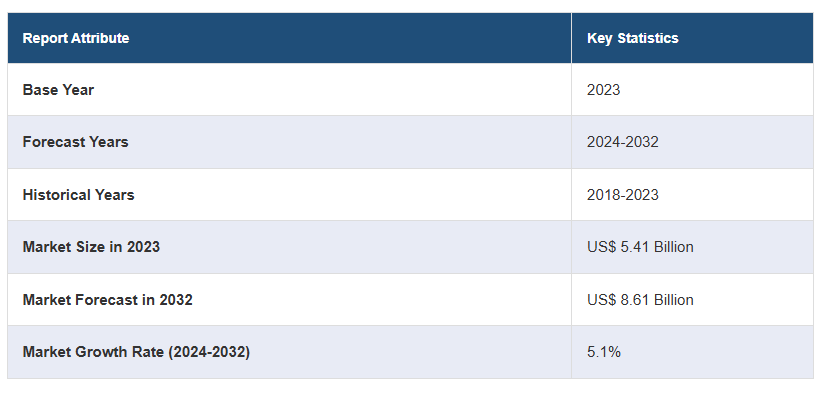Click the word Billion in market forecast cell
The width and height of the screenshot is (824, 397).
tap(674, 300)
